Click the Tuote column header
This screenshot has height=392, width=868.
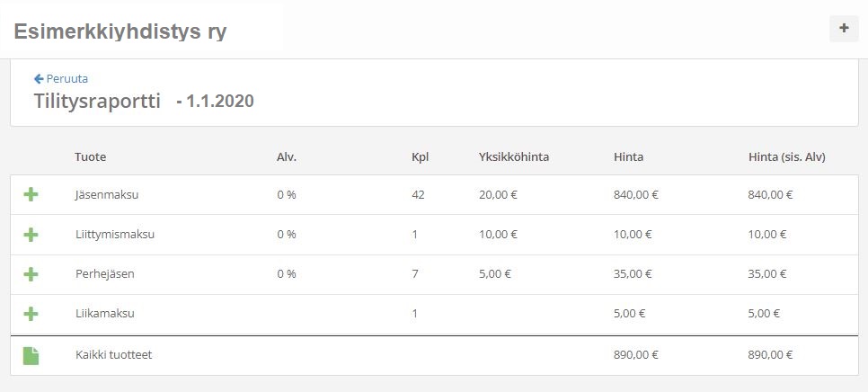pos(91,157)
